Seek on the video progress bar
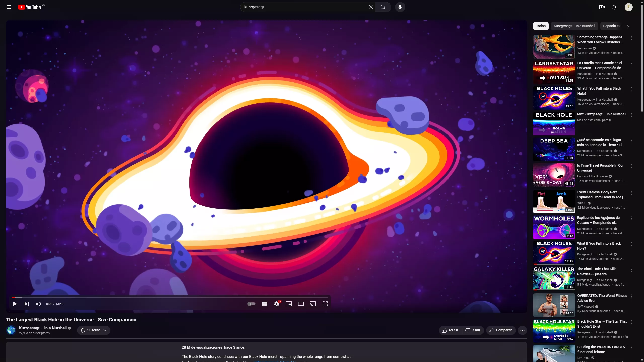Screen dimensions: 644x362 click(170, 297)
